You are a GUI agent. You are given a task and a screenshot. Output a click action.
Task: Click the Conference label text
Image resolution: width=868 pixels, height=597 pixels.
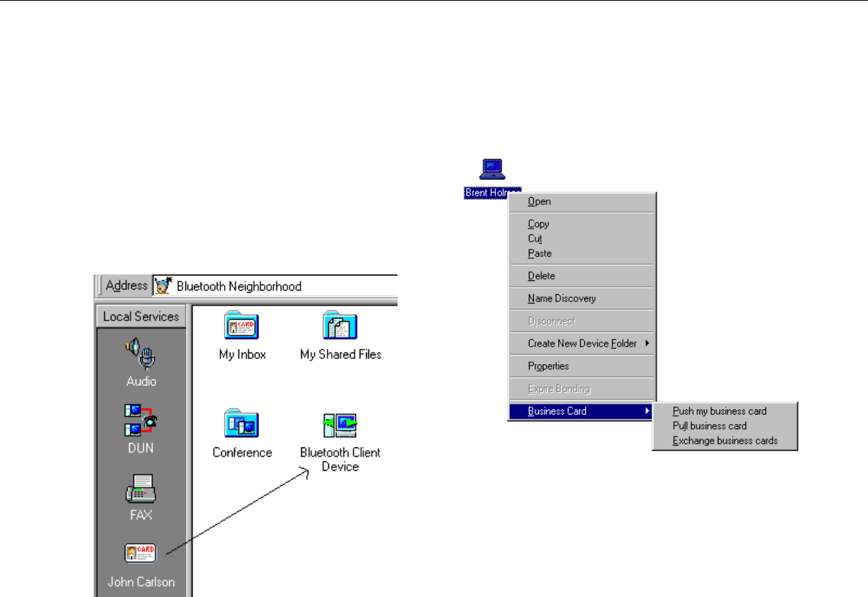242,452
